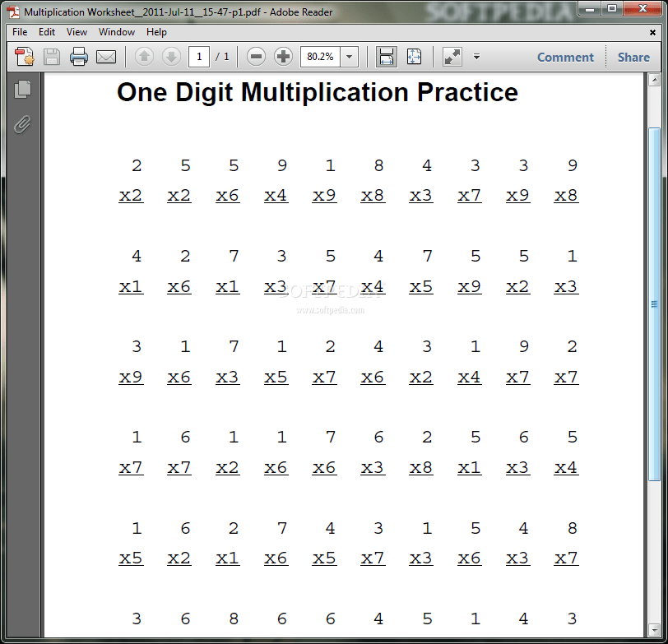Open the Share pane
This screenshot has width=668, height=644.
pos(633,57)
